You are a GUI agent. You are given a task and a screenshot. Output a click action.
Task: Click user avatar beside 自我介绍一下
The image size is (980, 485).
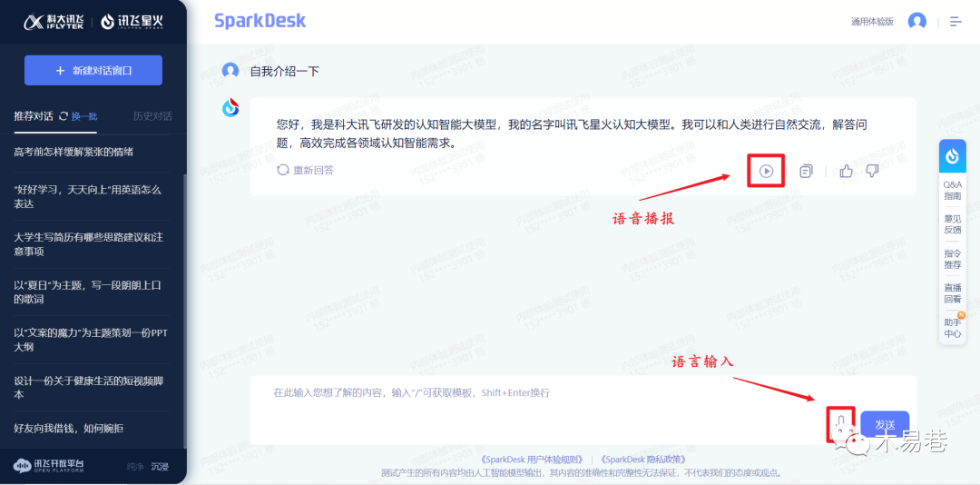(x=230, y=71)
